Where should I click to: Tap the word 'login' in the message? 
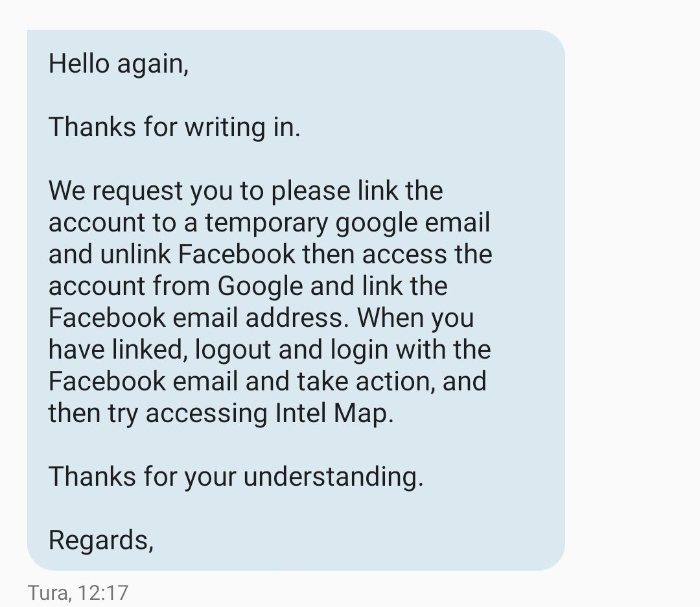click(x=359, y=350)
